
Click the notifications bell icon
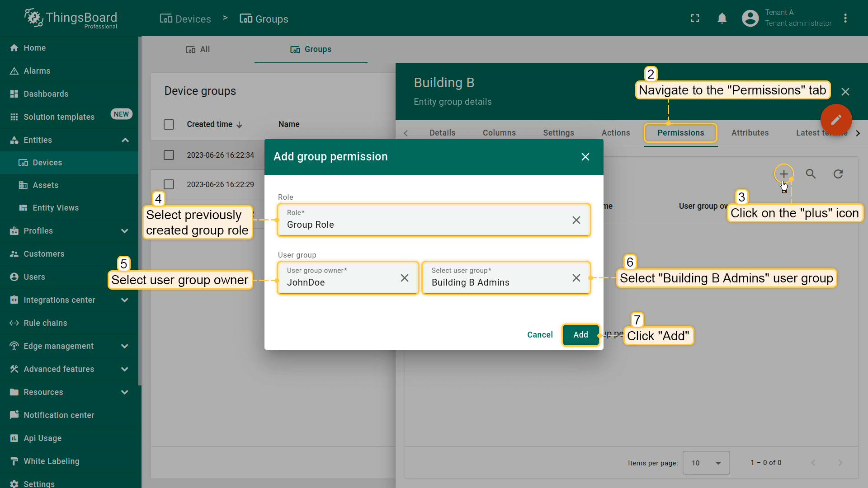(722, 19)
